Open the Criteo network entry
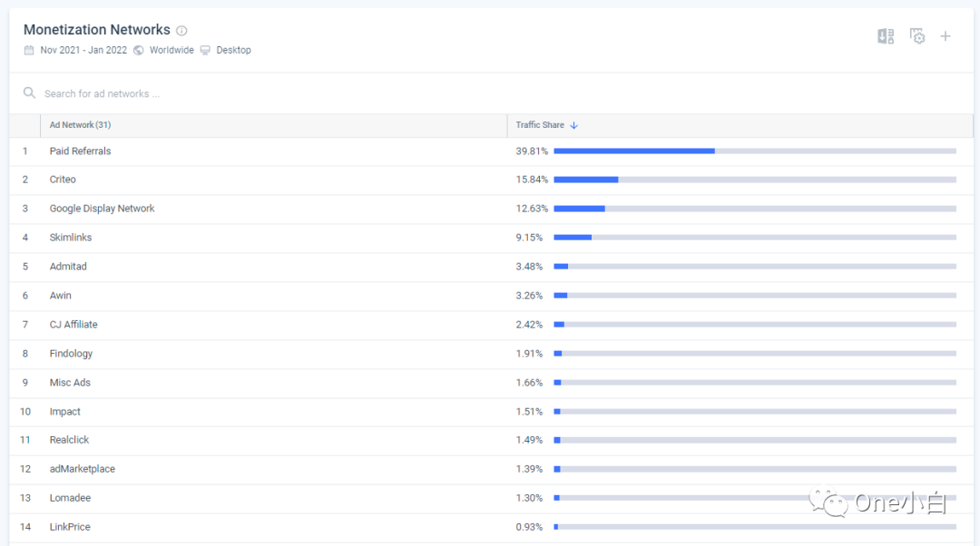Viewport: 980px width, 546px height. click(63, 179)
